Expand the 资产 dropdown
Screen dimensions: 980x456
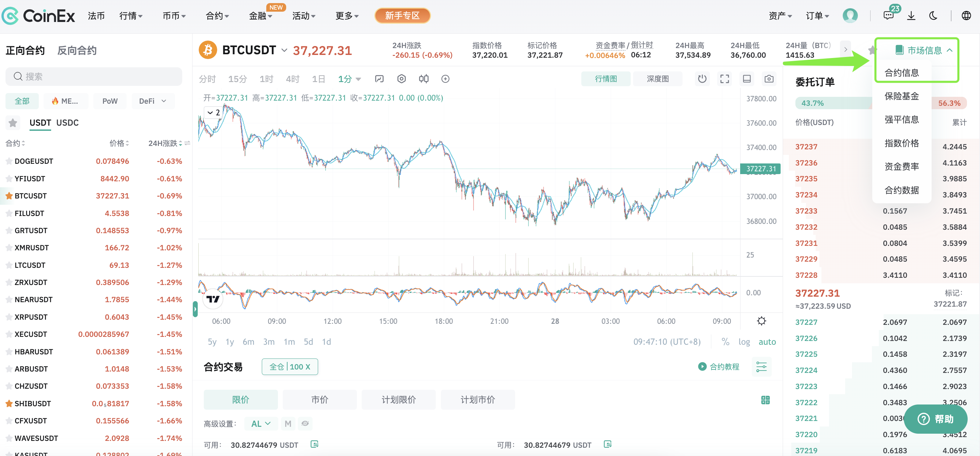click(780, 15)
